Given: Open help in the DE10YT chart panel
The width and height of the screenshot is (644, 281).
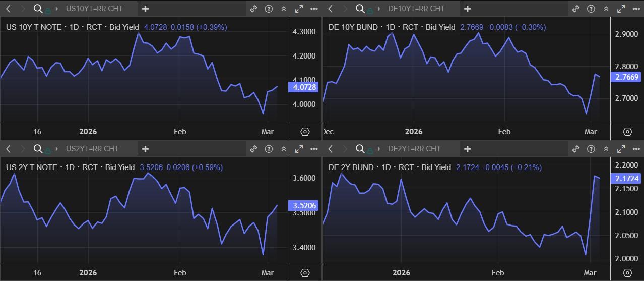Looking at the screenshot, I should [x=591, y=9].
